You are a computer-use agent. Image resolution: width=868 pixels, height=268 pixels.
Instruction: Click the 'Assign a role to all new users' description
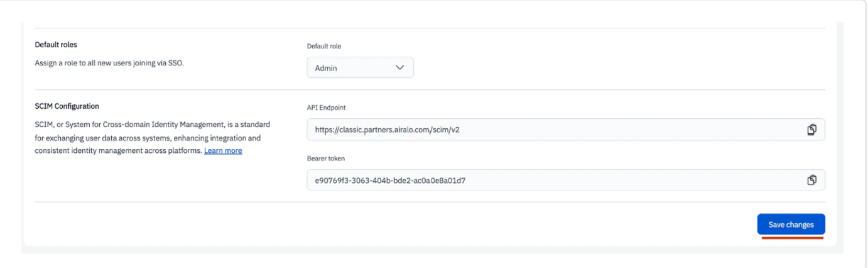(109, 64)
